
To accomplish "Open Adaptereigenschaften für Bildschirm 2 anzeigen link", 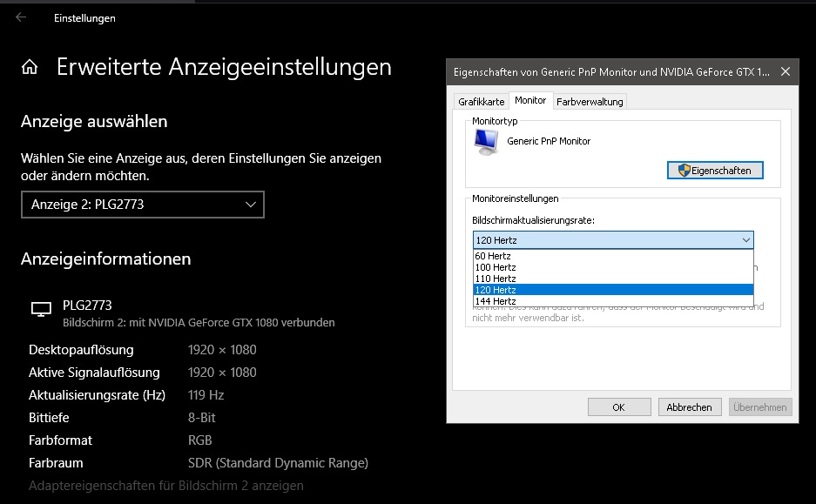I will [x=166, y=486].
